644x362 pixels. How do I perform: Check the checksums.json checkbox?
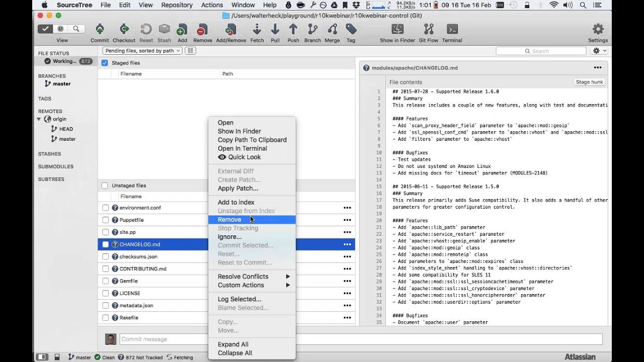coord(106,256)
